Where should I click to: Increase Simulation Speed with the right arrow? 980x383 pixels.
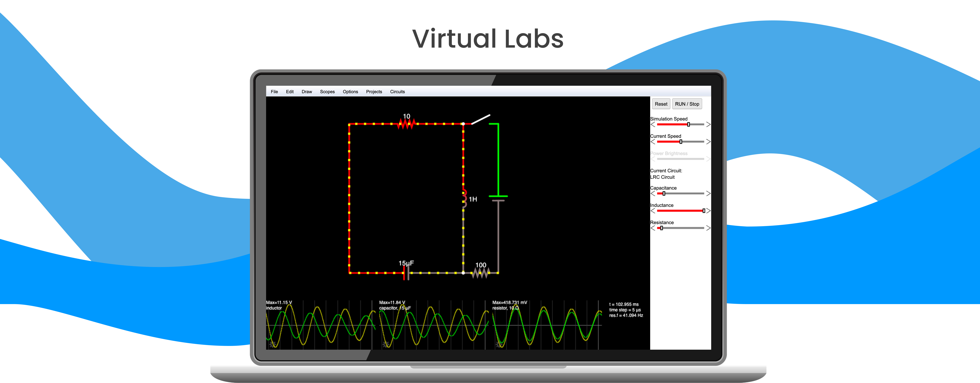click(x=708, y=124)
